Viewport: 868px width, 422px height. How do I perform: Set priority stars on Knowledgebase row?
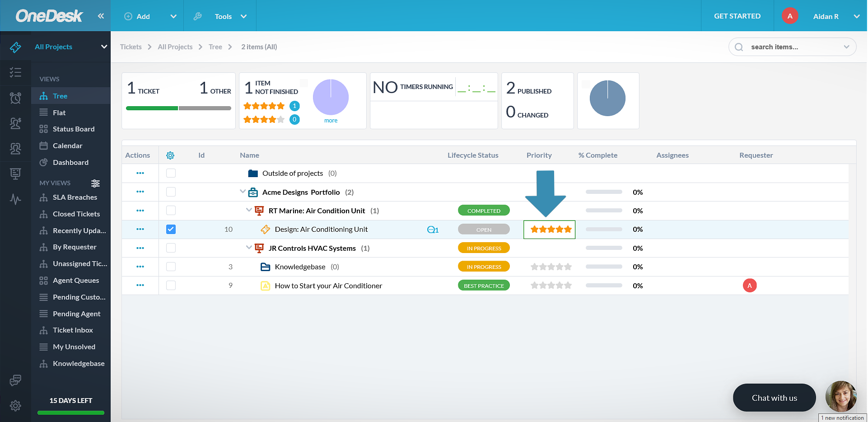pos(551,267)
